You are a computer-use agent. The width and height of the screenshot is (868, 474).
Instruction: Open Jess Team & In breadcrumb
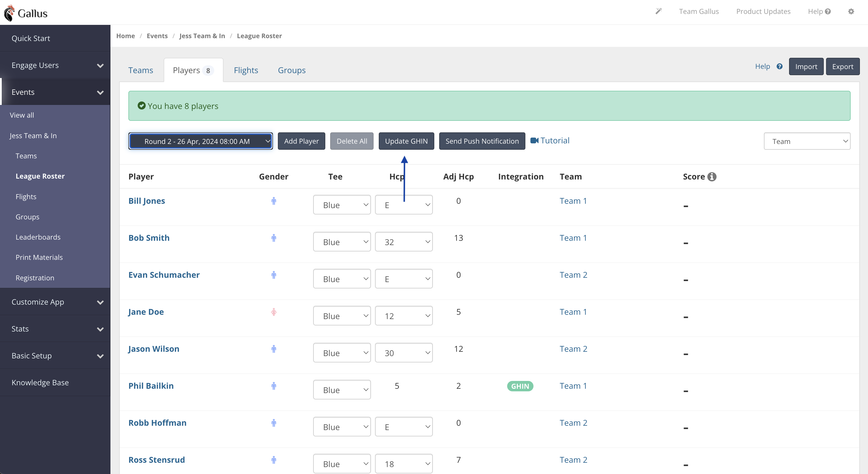(x=202, y=36)
